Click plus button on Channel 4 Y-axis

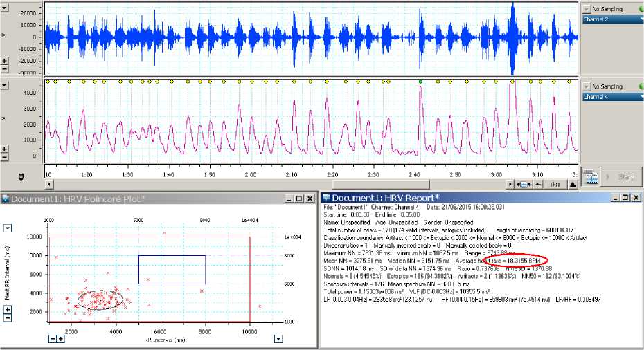tap(5, 149)
